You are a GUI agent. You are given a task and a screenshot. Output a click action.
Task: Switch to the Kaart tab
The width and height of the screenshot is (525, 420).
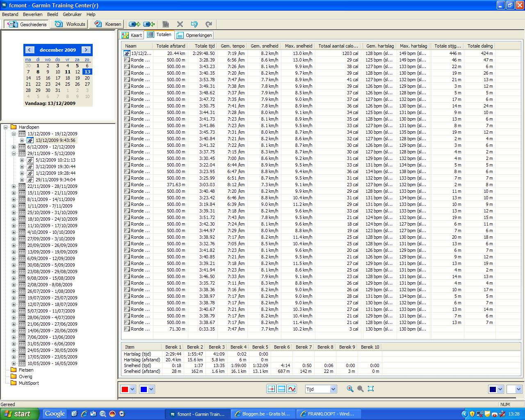point(132,35)
